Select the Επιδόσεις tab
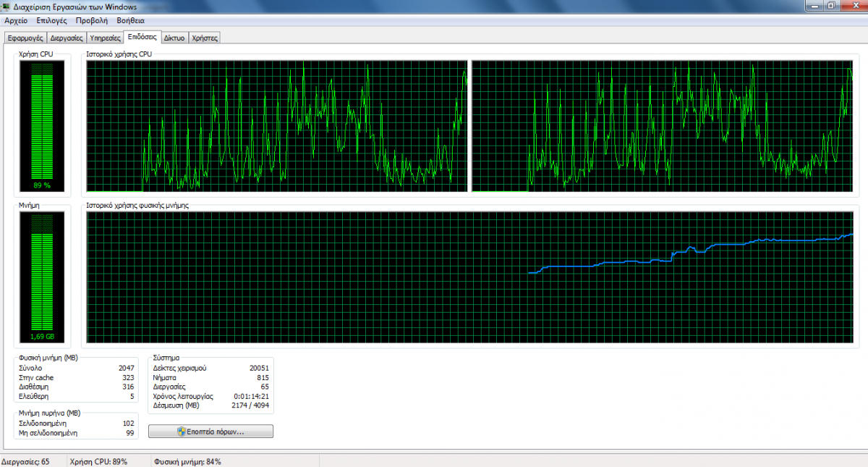The width and height of the screenshot is (868, 467). 142,36
